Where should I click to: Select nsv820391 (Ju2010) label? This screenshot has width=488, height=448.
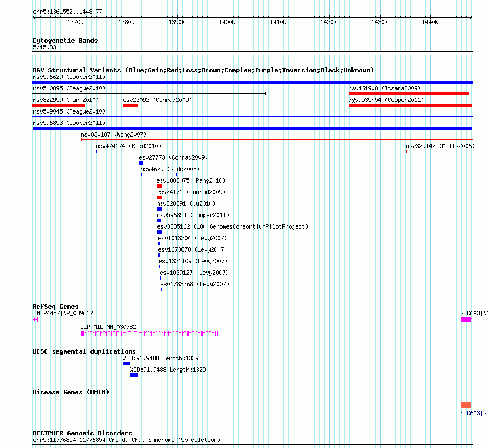pyautogui.click(x=186, y=203)
